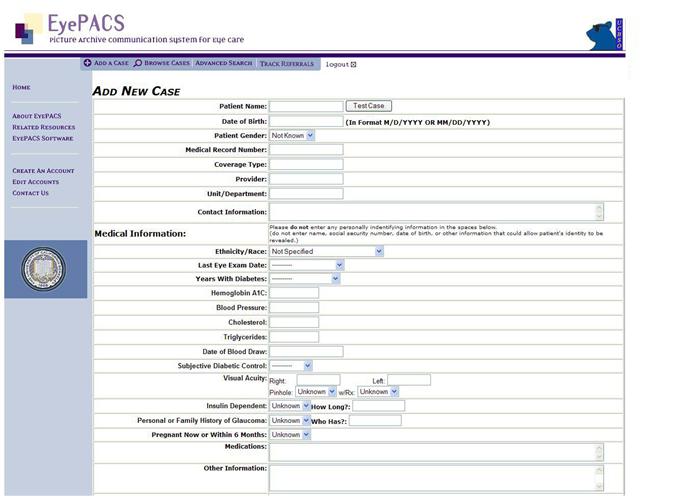Open About EyePACS link

pyautogui.click(x=37, y=116)
